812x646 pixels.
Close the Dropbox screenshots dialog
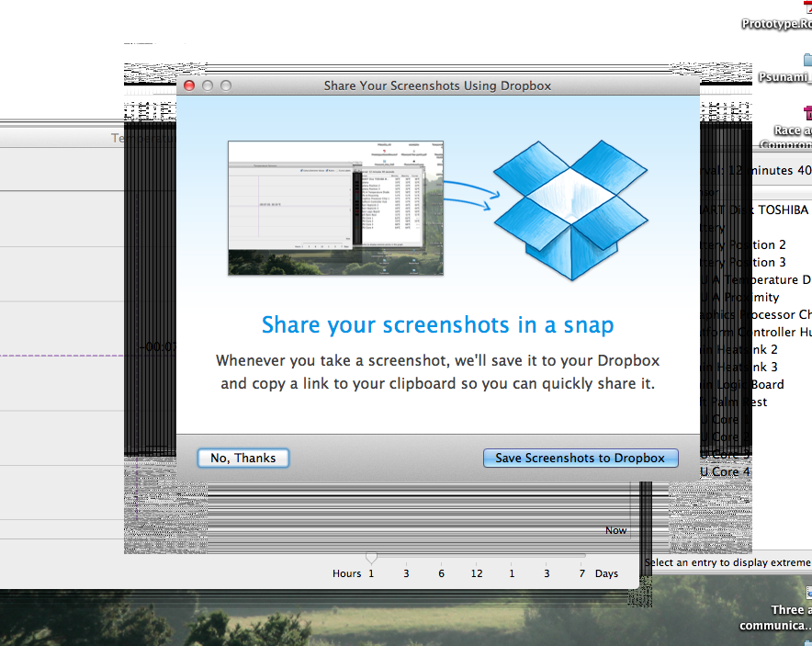coord(189,85)
